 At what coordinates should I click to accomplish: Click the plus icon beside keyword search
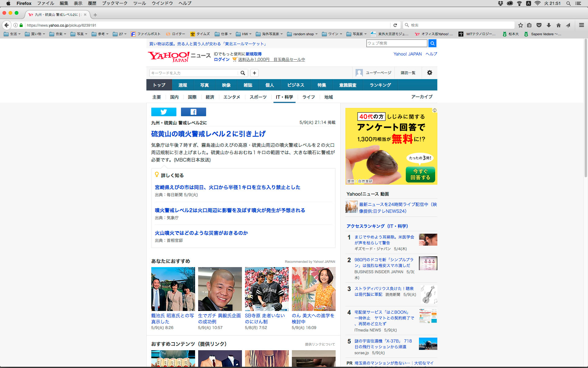[254, 73]
